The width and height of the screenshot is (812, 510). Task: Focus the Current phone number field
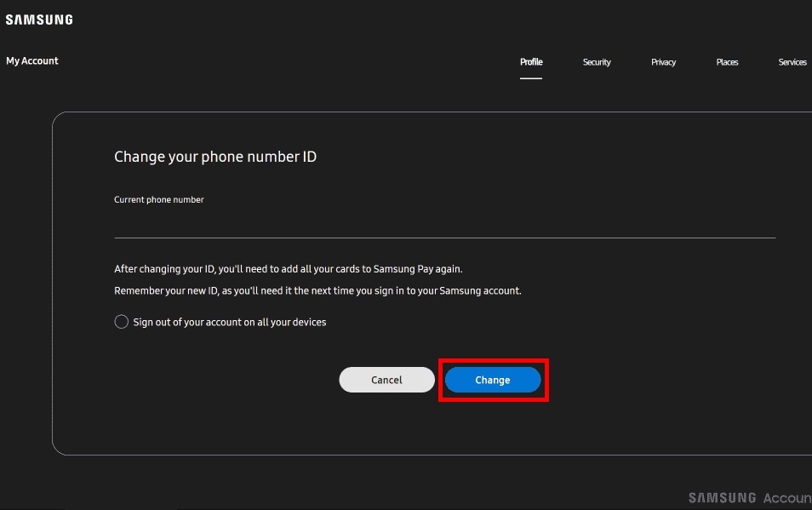point(445,223)
